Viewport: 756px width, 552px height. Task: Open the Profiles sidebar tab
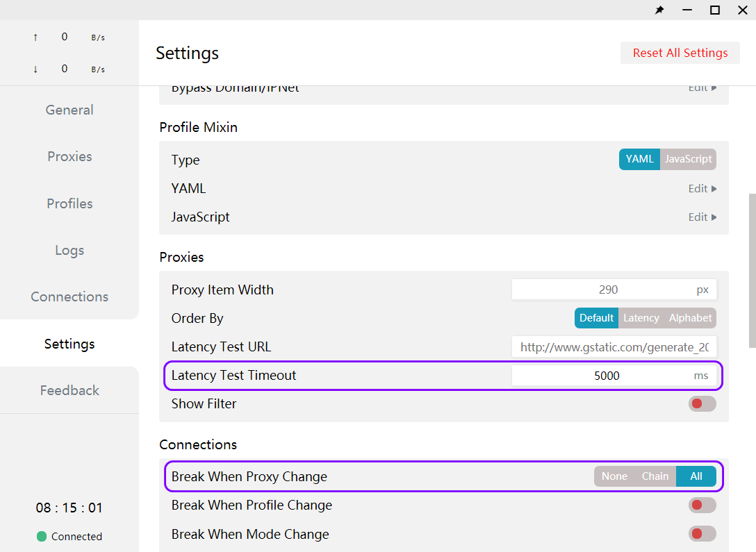click(x=69, y=203)
